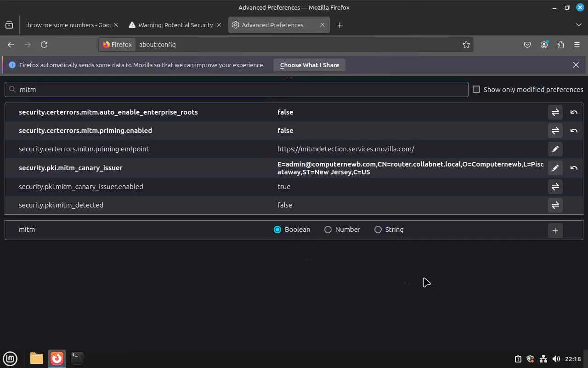Screen dimensions: 588x368
Task: Open the sound volume tray icon
Action: pyautogui.click(x=556, y=359)
